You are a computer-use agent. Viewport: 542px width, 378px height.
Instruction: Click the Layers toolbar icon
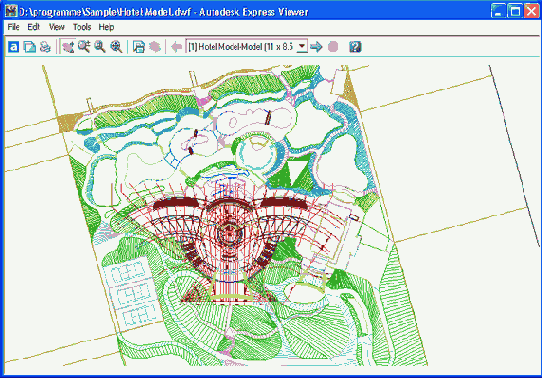[x=139, y=47]
